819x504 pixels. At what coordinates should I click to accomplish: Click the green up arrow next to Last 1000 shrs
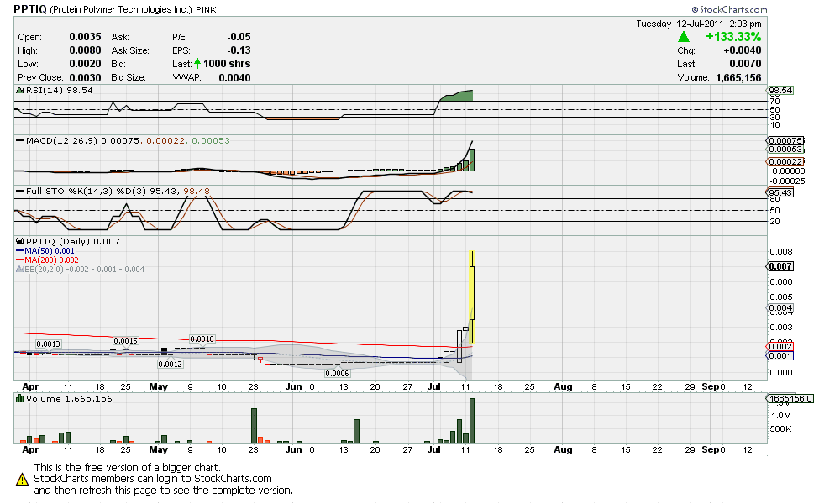(197, 64)
